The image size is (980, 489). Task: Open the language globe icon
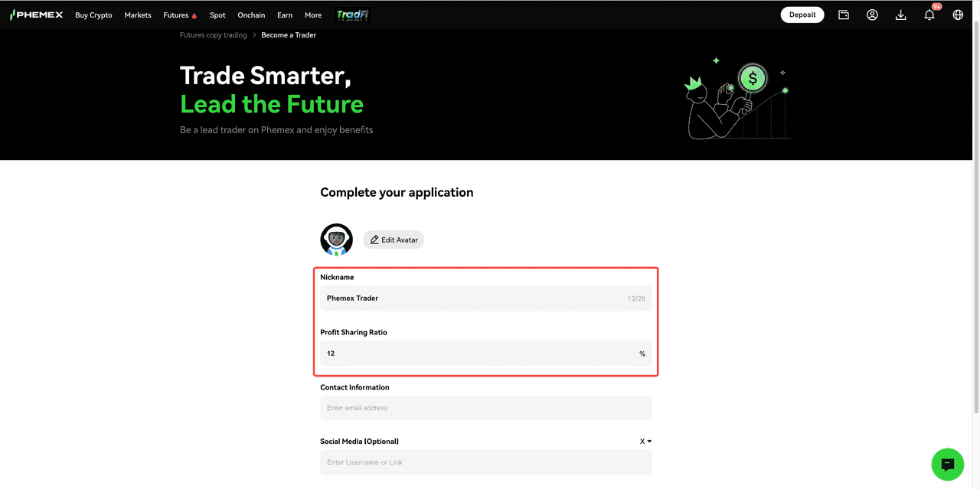click(958, 15)
